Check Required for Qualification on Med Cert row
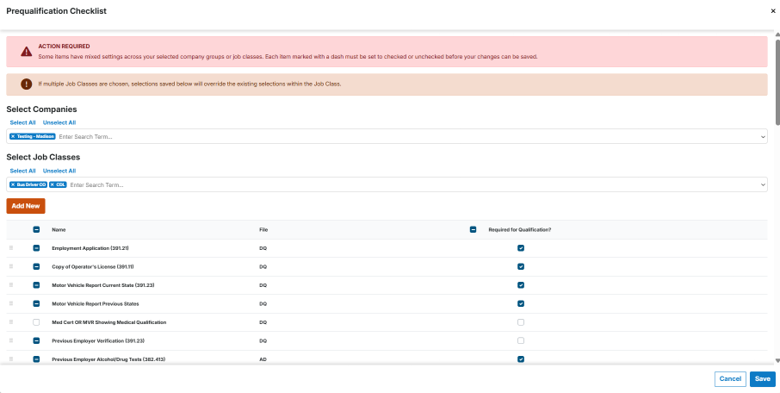Viewport: 780px width, 393px height. click(521, 322)
